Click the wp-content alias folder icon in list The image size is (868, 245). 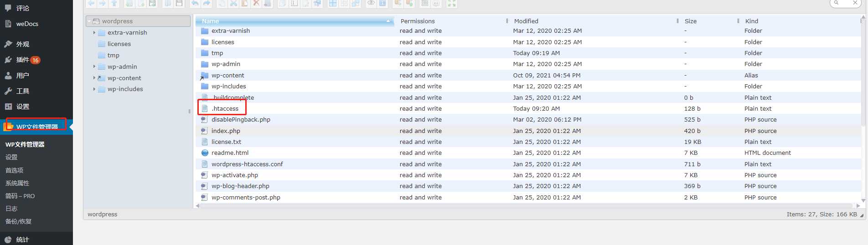click(x=204, y=76)
